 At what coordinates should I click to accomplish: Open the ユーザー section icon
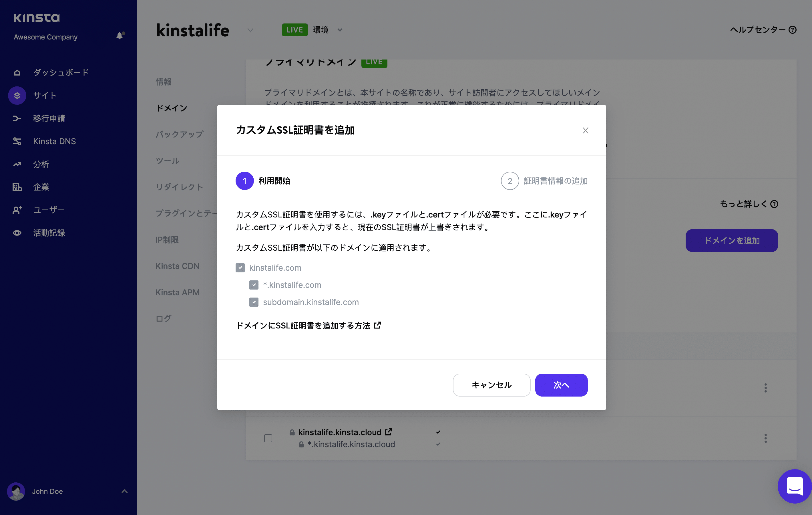17,210
